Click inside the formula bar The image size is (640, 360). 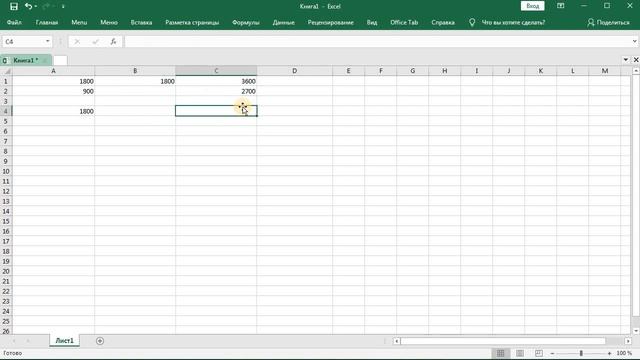[378, 42]
